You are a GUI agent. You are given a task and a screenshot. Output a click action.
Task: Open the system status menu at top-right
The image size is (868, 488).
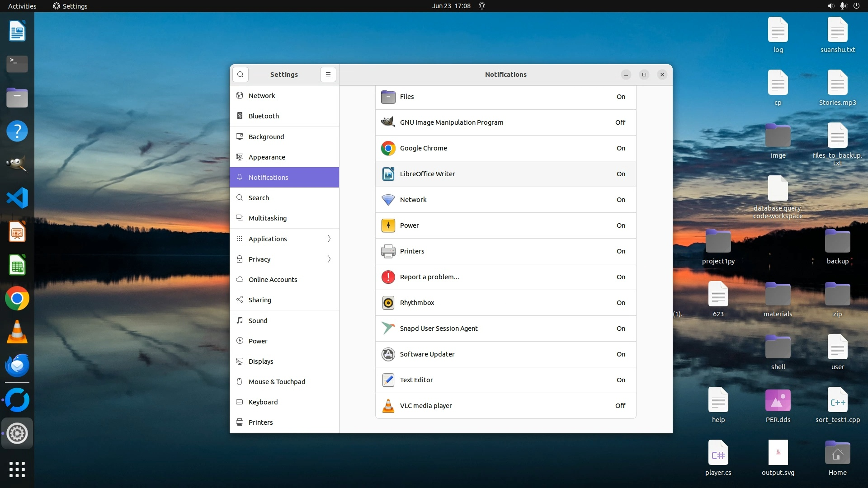843,6
